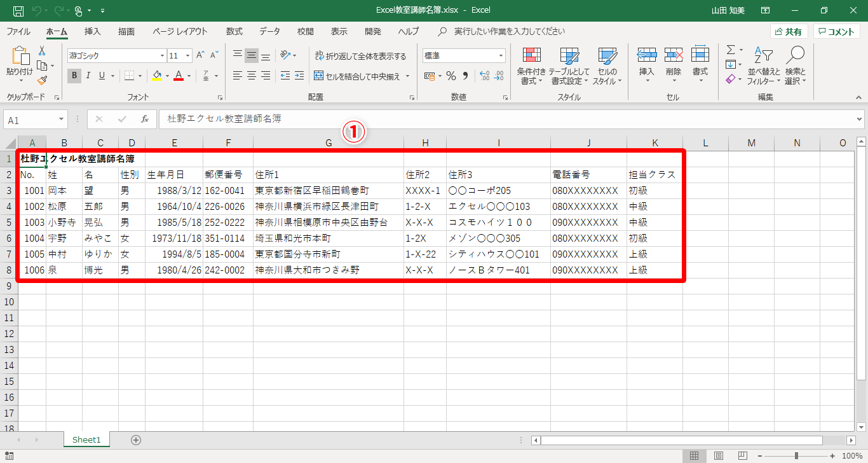The image size is (868, 463).
Task: Apply comma style number format
Action: [465, 76]
